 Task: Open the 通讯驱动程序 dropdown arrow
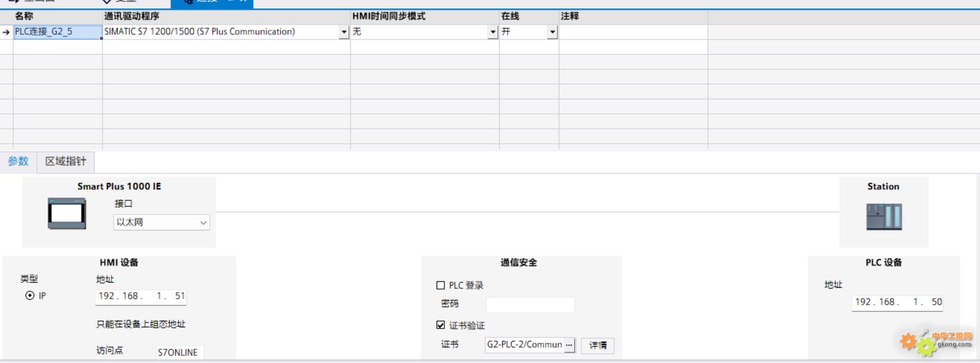(x=344, y=32)
